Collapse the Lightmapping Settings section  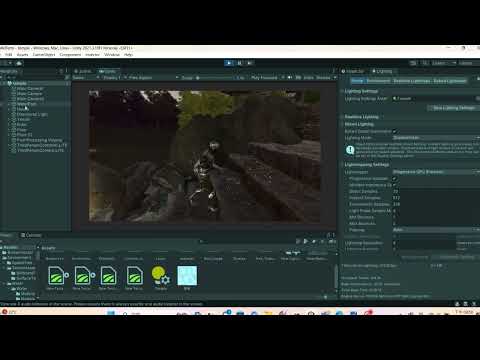[x=342, y=165]
